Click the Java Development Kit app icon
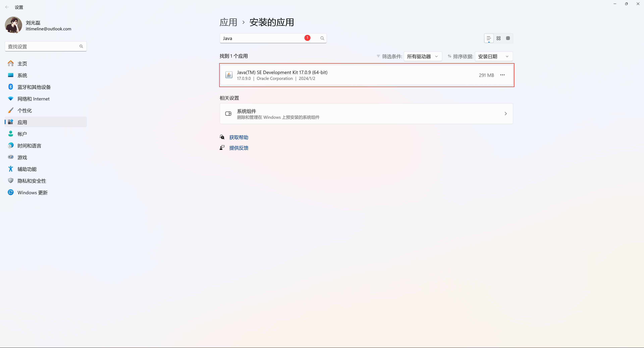This screenshot has width=644, height=348. pos(229,75)
